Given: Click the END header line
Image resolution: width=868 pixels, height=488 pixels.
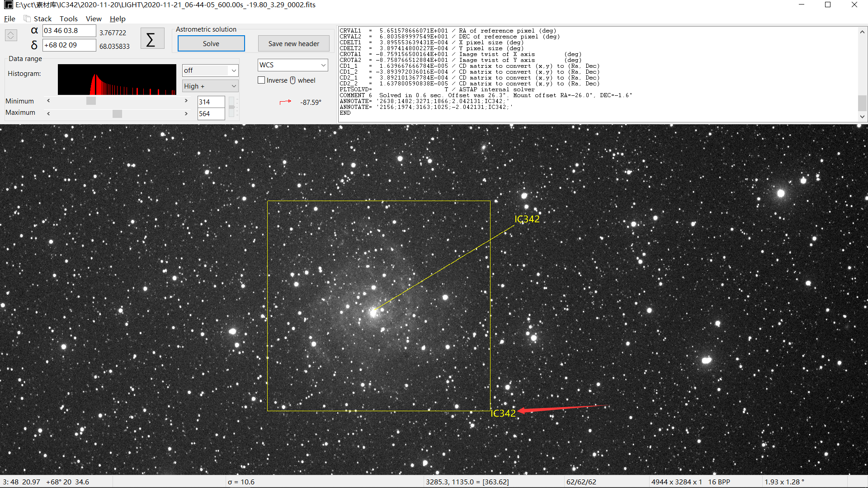Looking at the screenshot, I should (x=345, y=113).
